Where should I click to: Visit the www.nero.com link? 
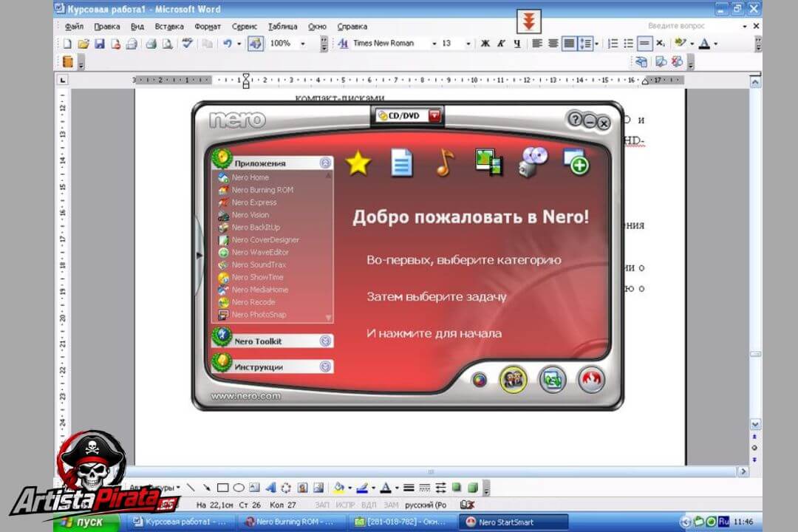(245, 396)
